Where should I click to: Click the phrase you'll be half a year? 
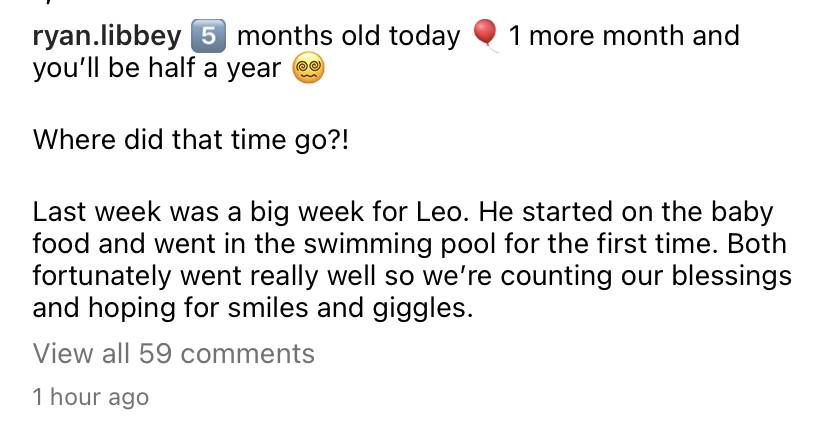(x=157, y=69)
